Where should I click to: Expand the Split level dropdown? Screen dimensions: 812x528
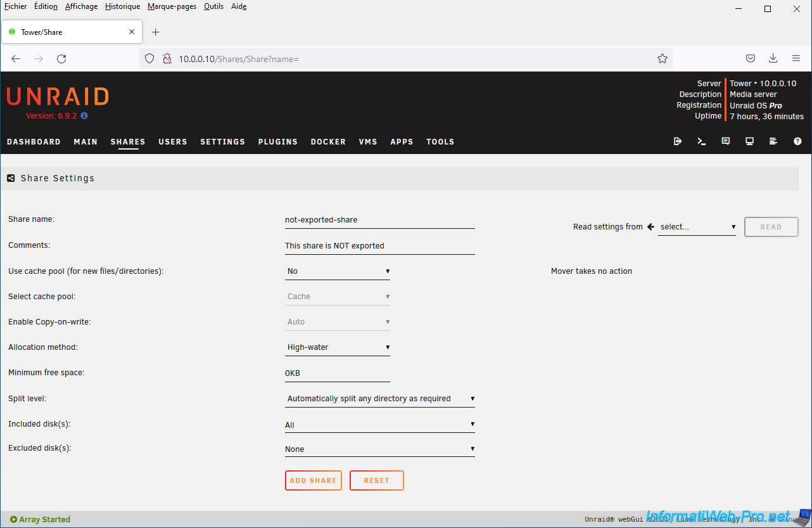click(379, 399)
